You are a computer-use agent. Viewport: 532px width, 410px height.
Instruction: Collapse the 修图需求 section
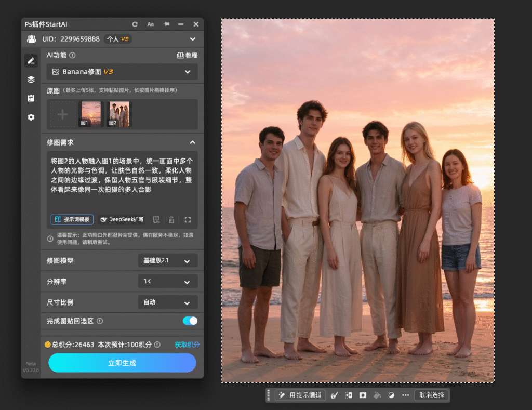[192, 142]
